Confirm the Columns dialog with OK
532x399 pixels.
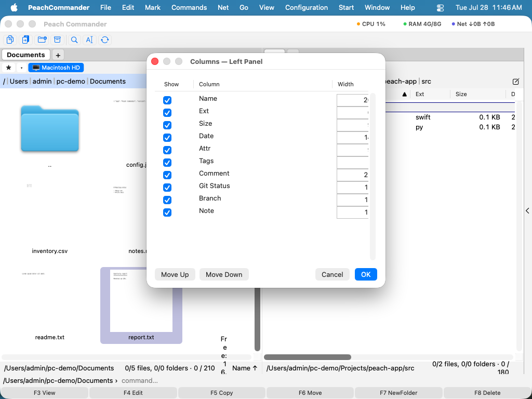(366, 274)
